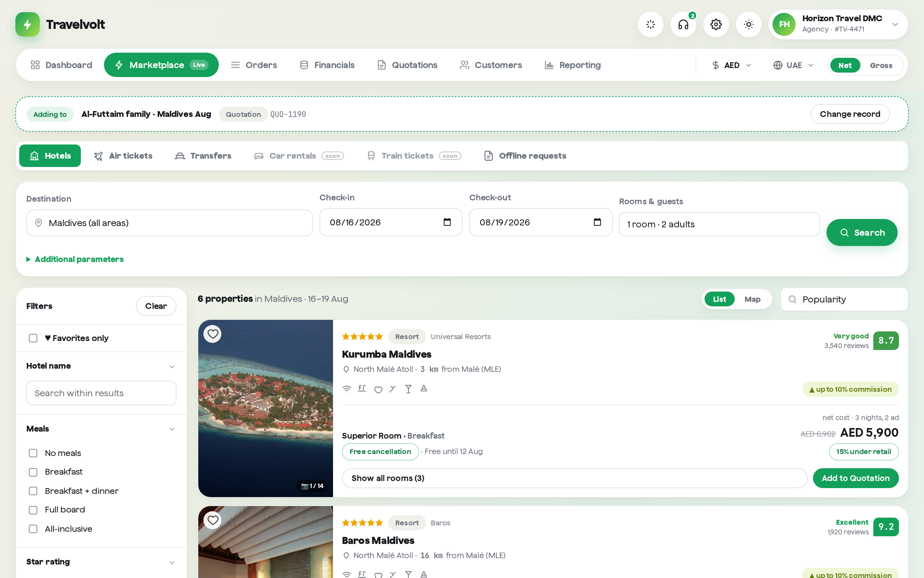This screenshot has height=578, width=924.
Task: Expand Additional parameters
Action: point(75,259)
